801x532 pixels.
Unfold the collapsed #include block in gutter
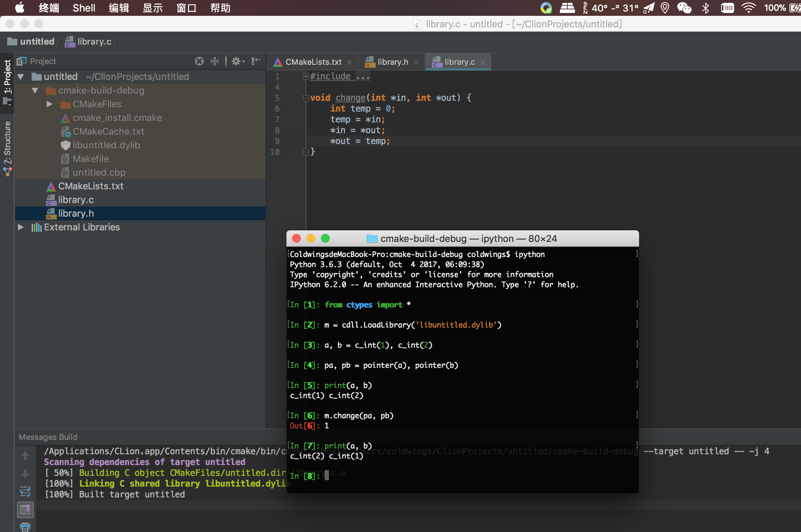point(306,76)
